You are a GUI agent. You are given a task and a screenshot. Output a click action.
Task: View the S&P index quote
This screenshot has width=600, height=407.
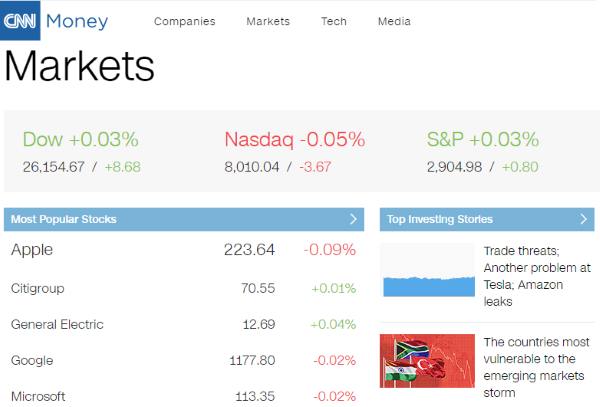[482, 139]
